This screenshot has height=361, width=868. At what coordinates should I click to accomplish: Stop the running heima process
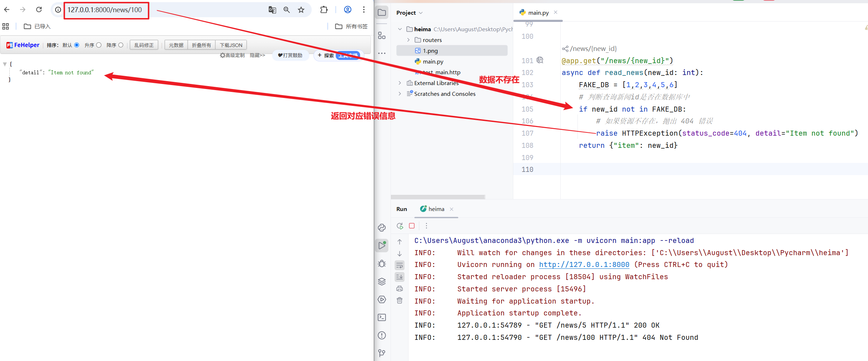(412, 226)
